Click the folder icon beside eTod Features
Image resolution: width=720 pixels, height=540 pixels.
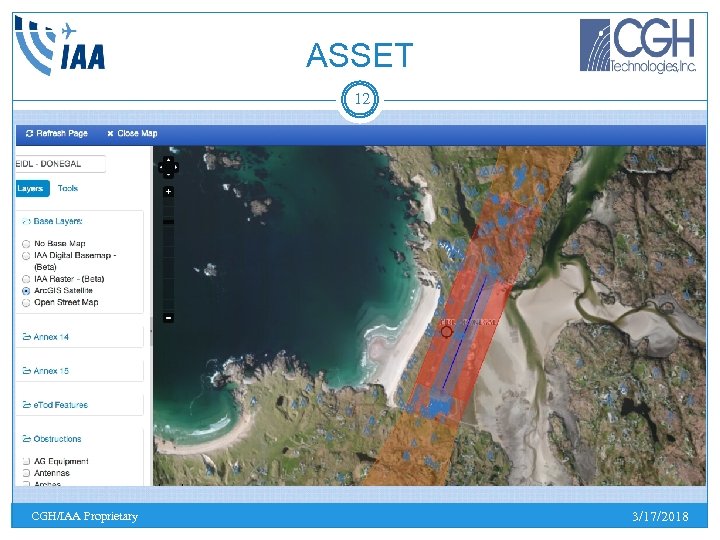[27, 405]
